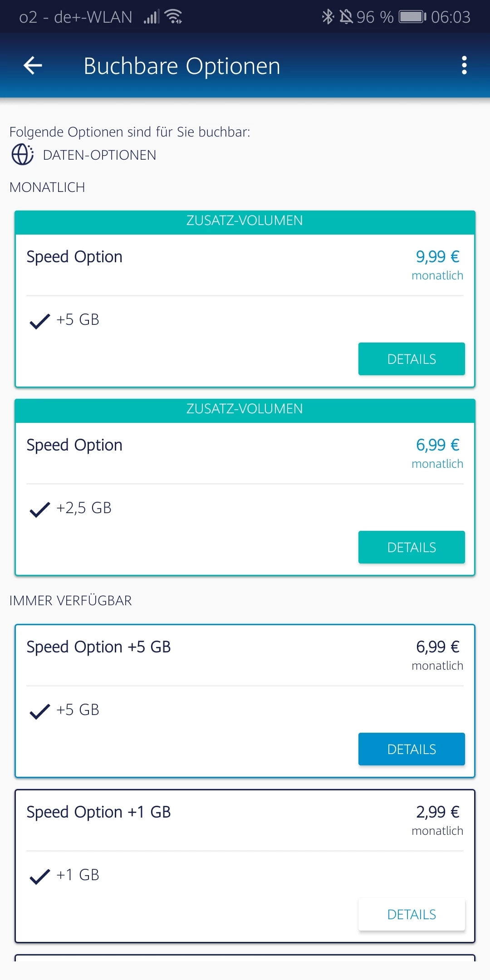Tap the globe Daten-Optionen icon
This screenshot has height=980, width=490.
coord(22,155)
